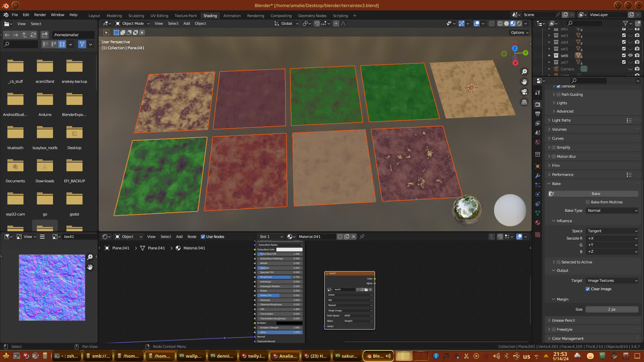Click the pin icon in node editor header
The height and width of the screenshot is (362, 644).
[x=362, y=237]
